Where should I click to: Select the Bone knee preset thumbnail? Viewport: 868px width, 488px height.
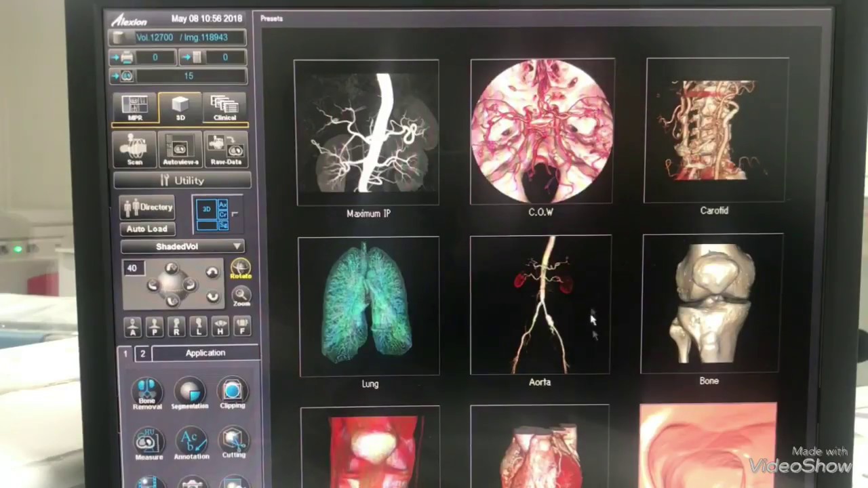coord(713,304)
